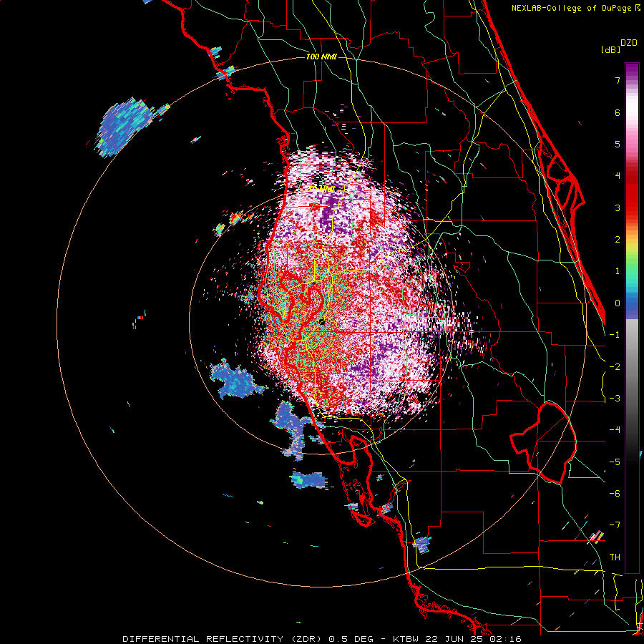Click the color scale value 1

pyautogui.click(x=618, y=271)
